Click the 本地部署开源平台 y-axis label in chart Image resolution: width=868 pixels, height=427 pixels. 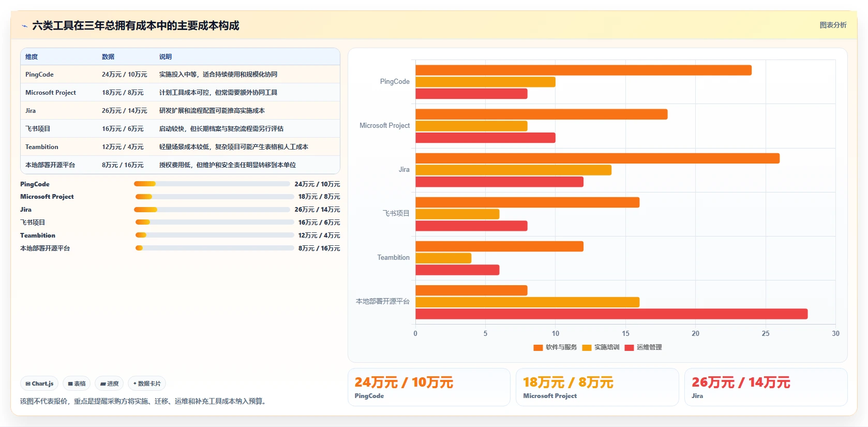(383, 302)
